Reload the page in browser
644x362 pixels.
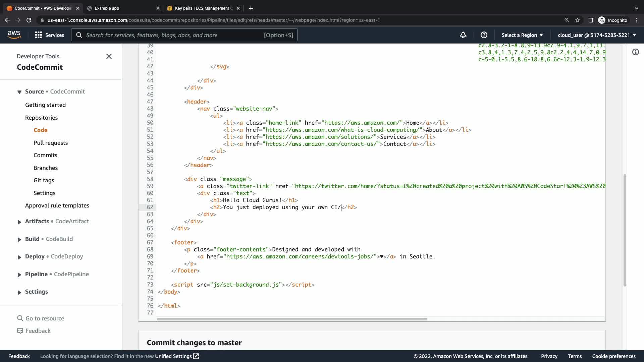tap(29, 20)
